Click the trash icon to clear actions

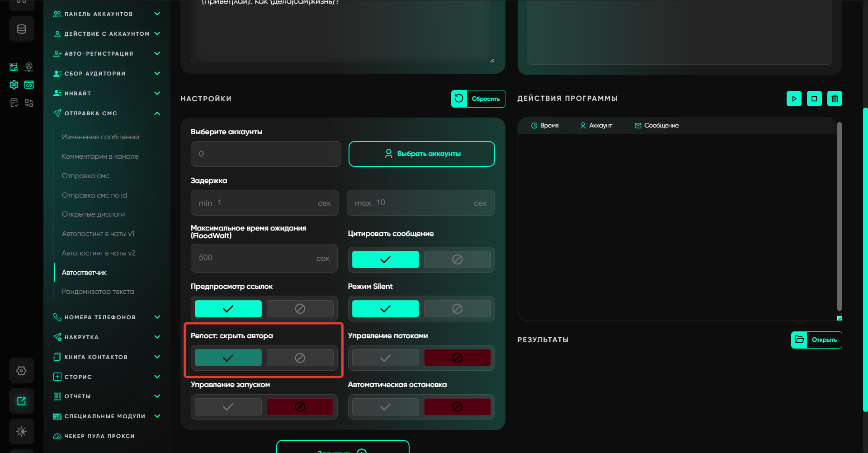tap(835, 99)
